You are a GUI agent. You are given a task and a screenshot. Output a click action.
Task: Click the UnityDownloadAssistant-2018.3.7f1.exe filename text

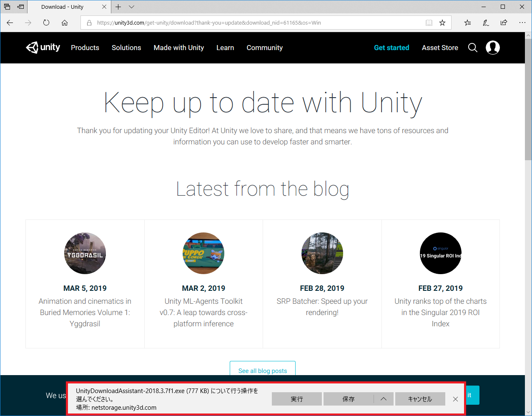[x=130, y=391]
